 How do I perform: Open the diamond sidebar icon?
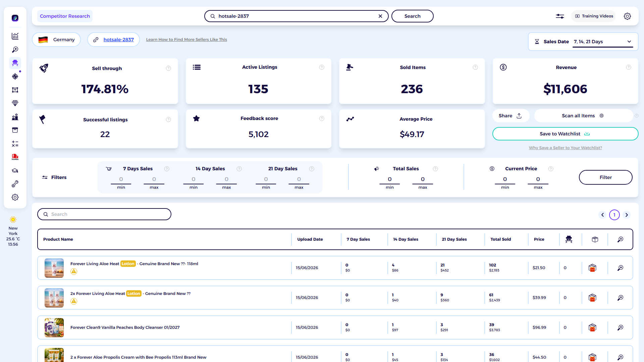click(x=15, y=103)
